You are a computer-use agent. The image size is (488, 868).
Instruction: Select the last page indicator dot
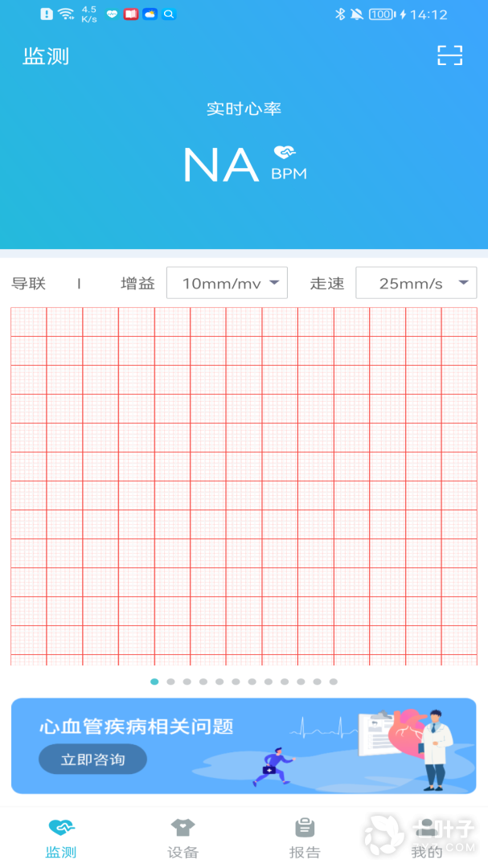click(334, 682)
